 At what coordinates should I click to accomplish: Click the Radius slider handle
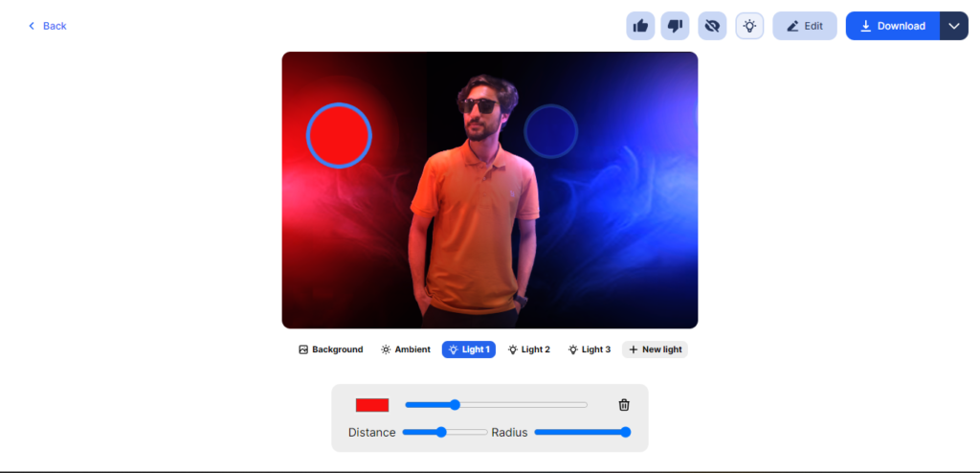[626, 432]
